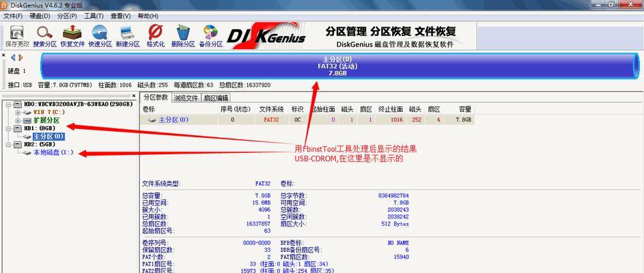Open the 备份分区 (Backup partition) tool
644x273 pixels.
(x=211, y=36)
